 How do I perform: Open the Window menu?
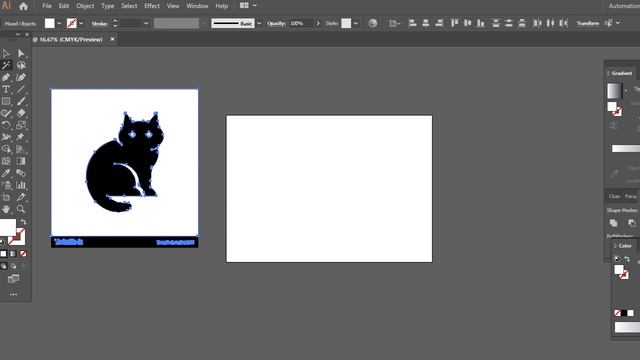click(197, 6)
